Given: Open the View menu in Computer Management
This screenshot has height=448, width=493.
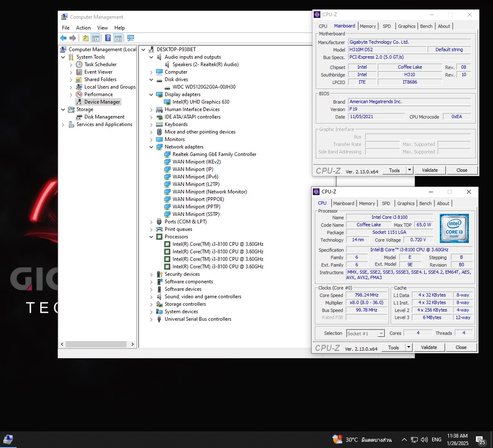Looking at the screenshot, I should 102,28.
